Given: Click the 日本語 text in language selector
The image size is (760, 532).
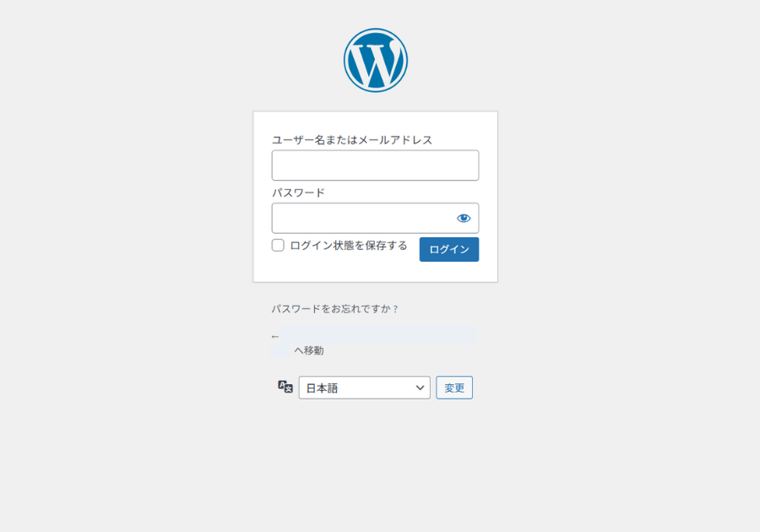Looking at the screenshot, I should tap(322, 388).
